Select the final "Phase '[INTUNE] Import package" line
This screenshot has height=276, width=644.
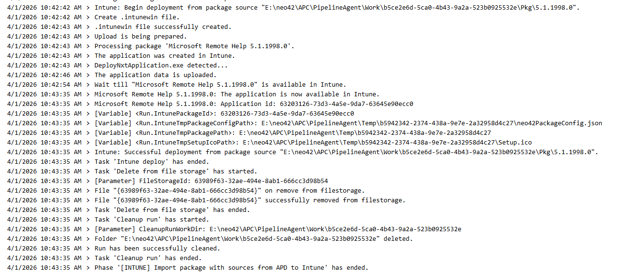(231, 268)
